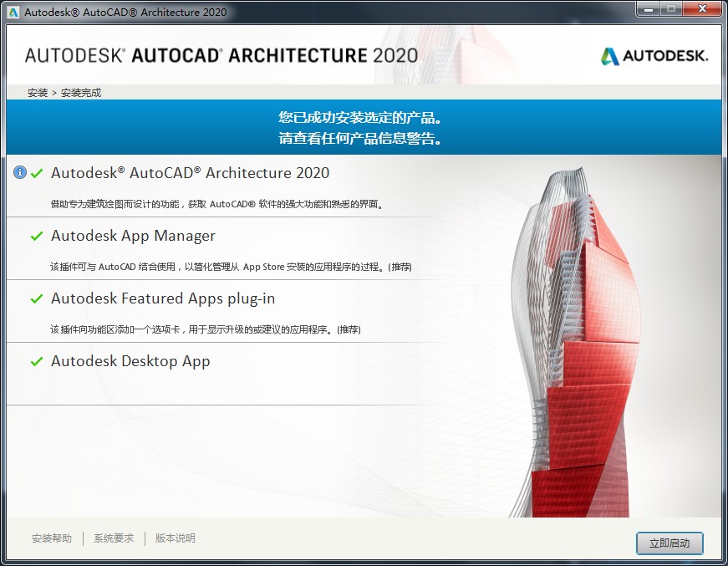Click the green checkmark beside Autodesk App Manager

click(37, 237)
